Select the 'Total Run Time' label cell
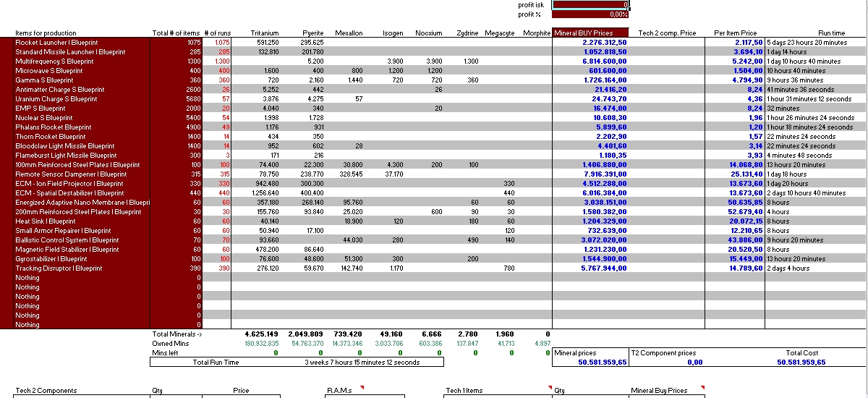Screen dimensions: 868x398 [x=216, y=363]
